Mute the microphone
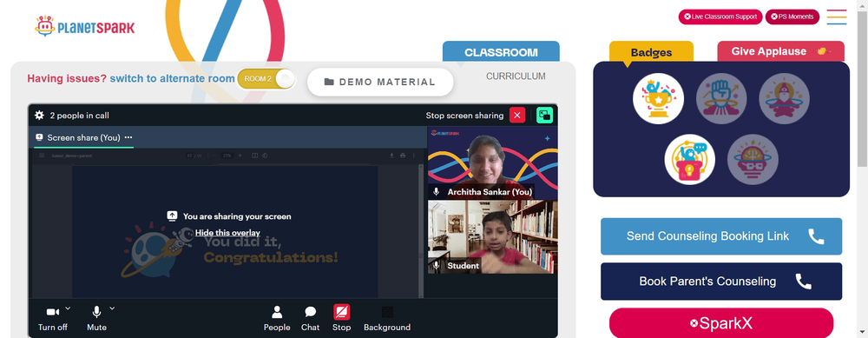Image resolution: width=868 pixels, height=338 pixels. click(x=97, y=319)
